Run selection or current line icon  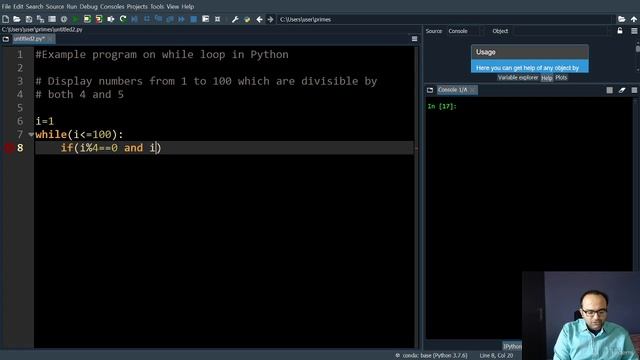pos(111,19)
